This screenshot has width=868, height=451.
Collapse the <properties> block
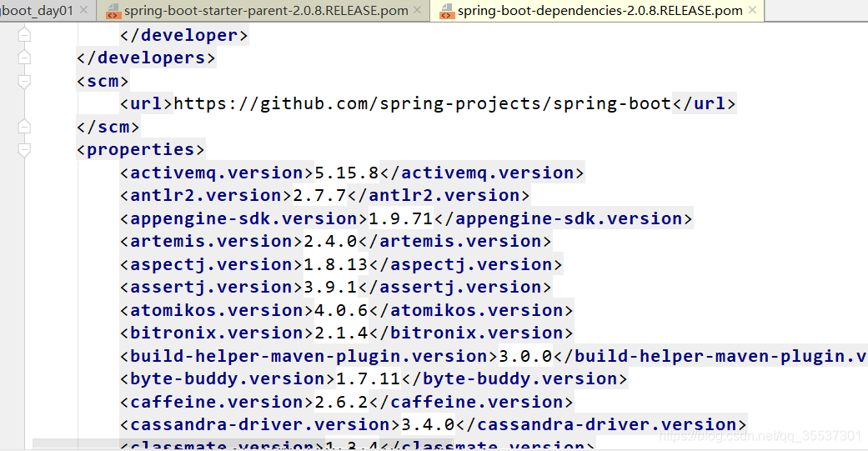tap(24, 150)
